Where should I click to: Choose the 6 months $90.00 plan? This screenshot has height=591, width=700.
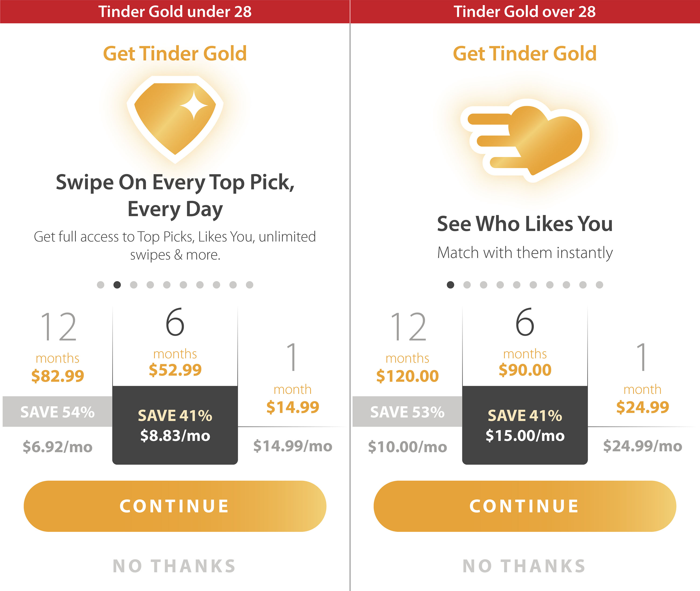pyautogui.click(x=525, y=385)
